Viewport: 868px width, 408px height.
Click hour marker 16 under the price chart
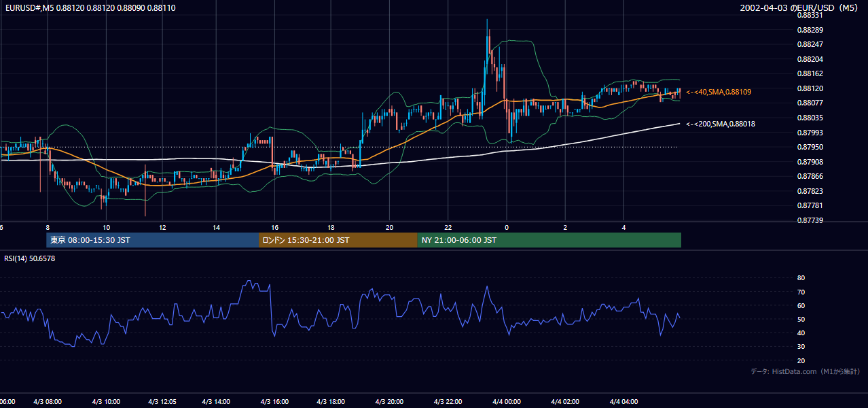coord(274,227)
